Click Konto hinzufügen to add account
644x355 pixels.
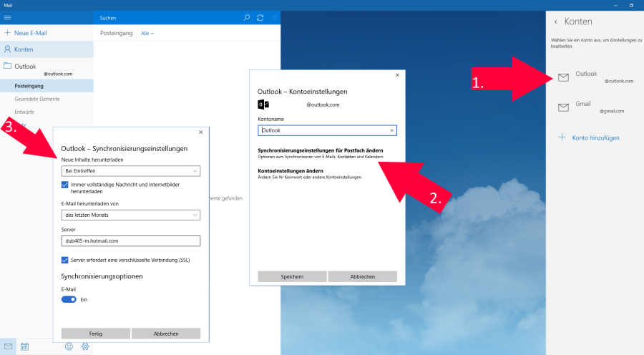[589, 137]
